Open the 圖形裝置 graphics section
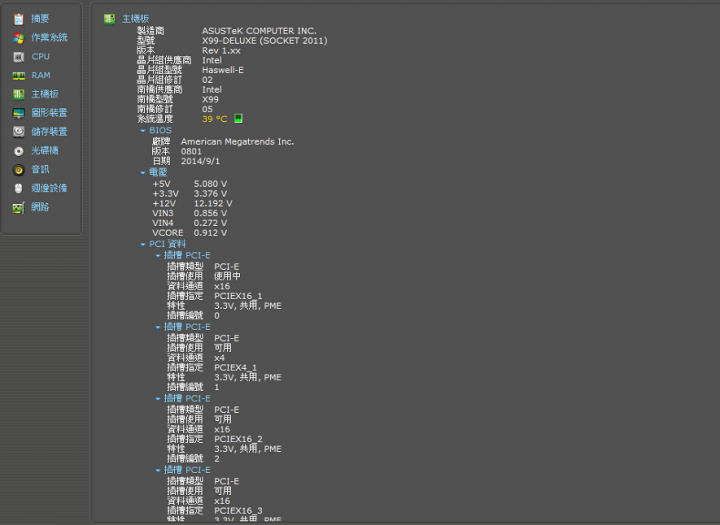This screenshot has width=720, height=525. 49,113
